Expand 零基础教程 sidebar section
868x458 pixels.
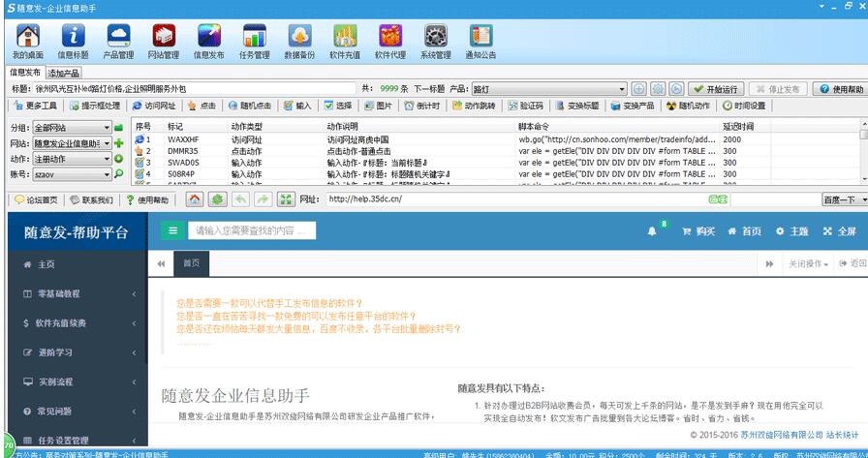[x=77, y=293]
